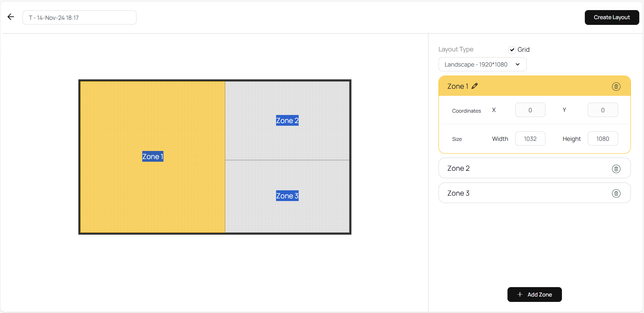Click the X coordinate input field

(530, 110)
